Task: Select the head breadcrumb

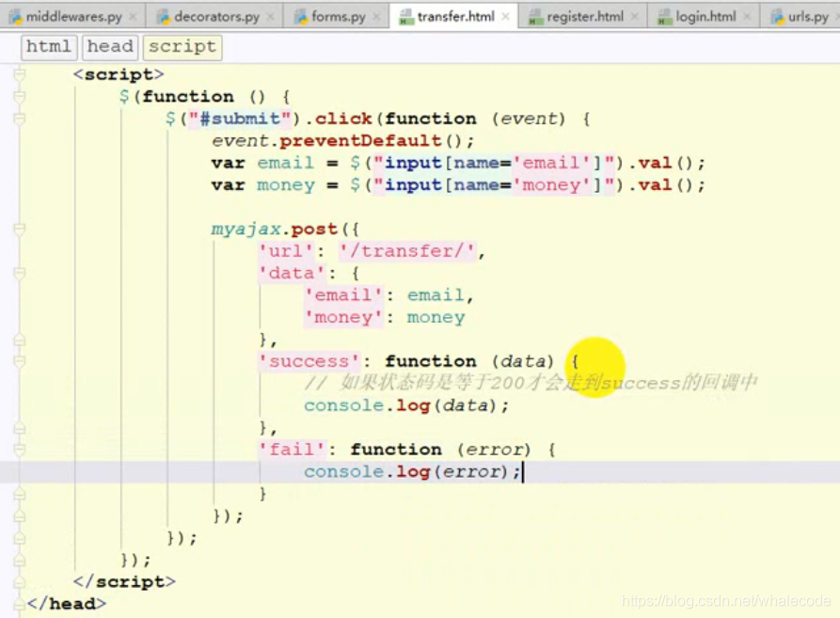Action: [x=110, y=47]
